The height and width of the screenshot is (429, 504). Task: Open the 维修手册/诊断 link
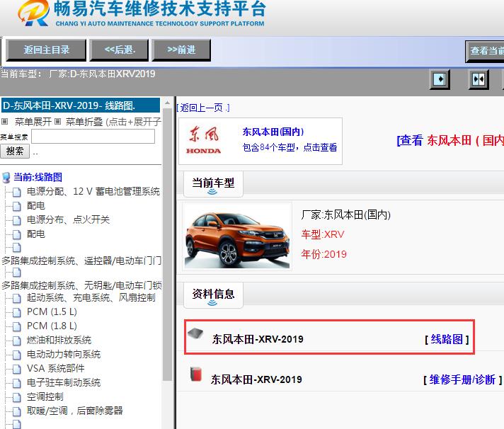pyautogui.click(x=462, y=380)
